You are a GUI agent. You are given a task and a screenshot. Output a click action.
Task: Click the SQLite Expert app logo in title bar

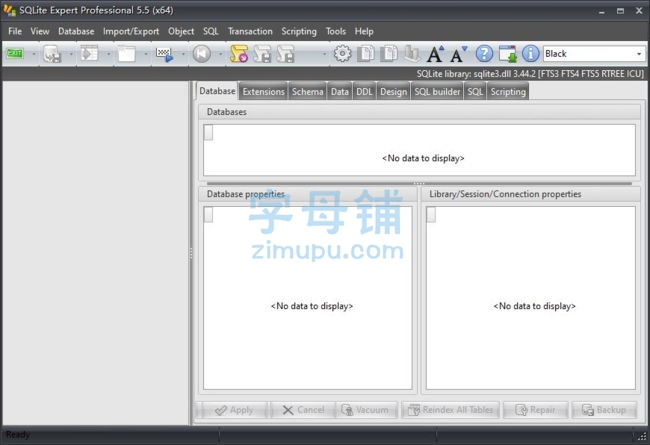point(10,10)
